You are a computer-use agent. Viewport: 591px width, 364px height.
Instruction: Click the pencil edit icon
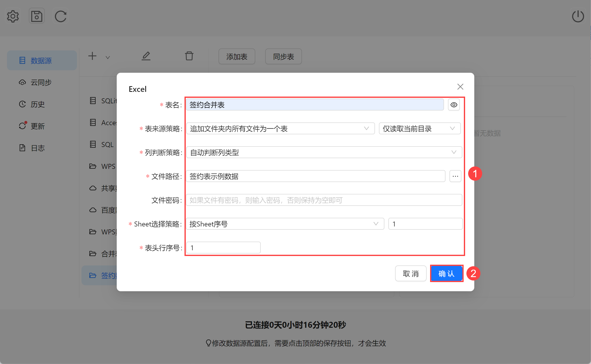[146, 56]
